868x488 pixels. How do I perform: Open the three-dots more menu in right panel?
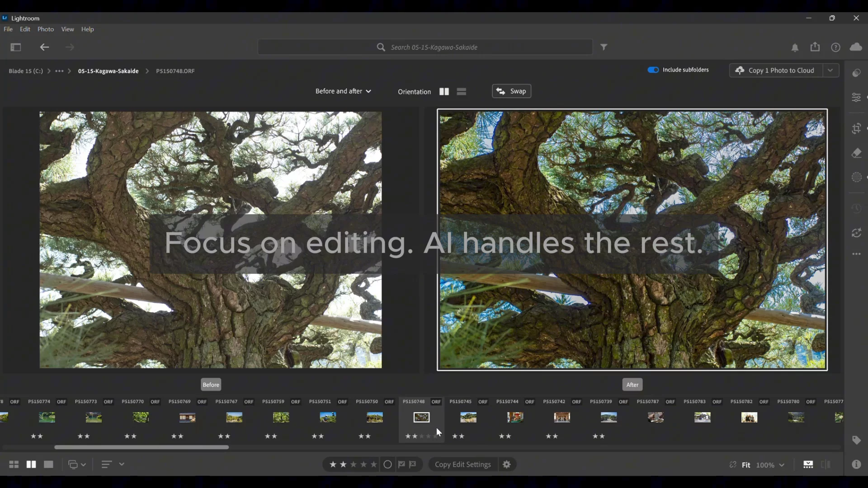coord(856,254)
